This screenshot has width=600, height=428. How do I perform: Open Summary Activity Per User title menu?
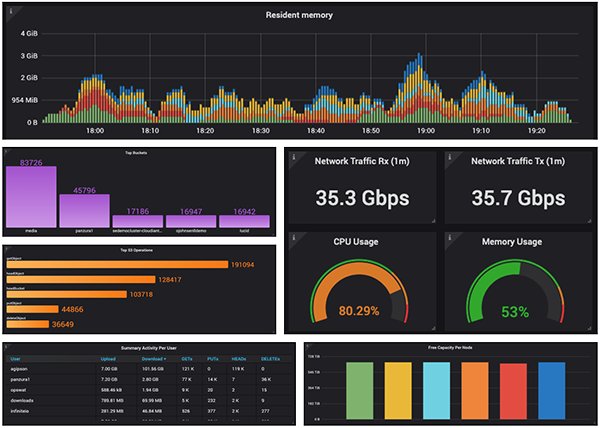coord(149,348)
